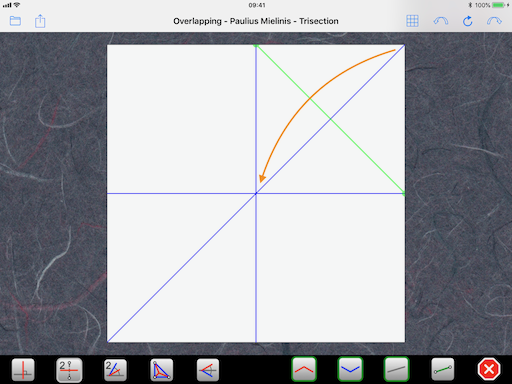Check the battery status indicator
The width and height of the screenshot is (512, 384).
click(499, 5)
